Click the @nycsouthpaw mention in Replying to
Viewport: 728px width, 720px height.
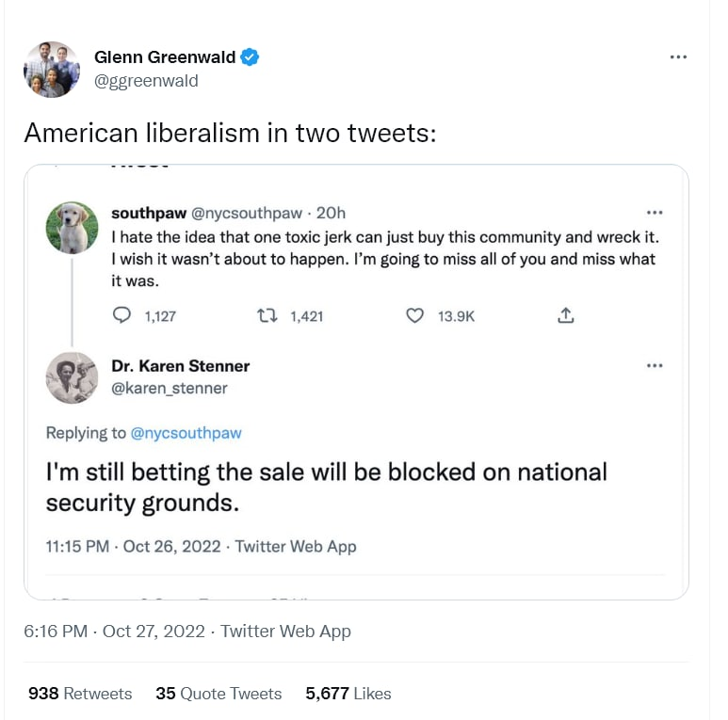pyautogui.click(x=186, y=433)
